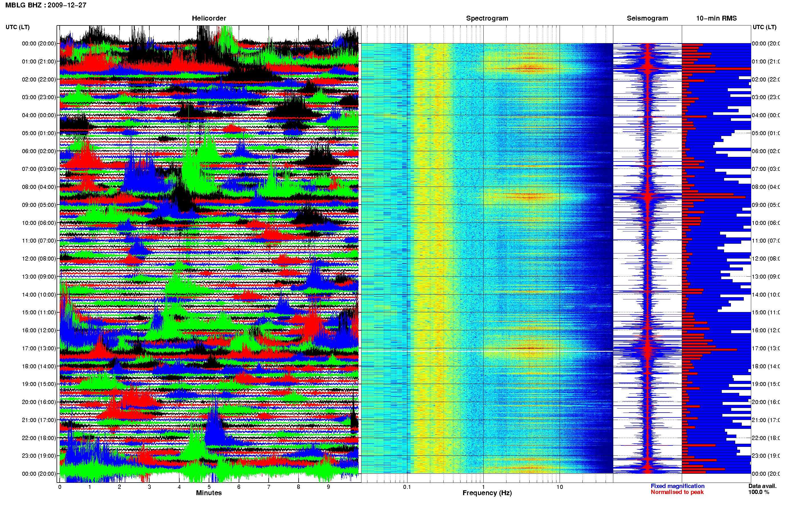Click the '100.0 %' availability value
This screenshot has width=812, height=508.
click(x=758, y=492)
